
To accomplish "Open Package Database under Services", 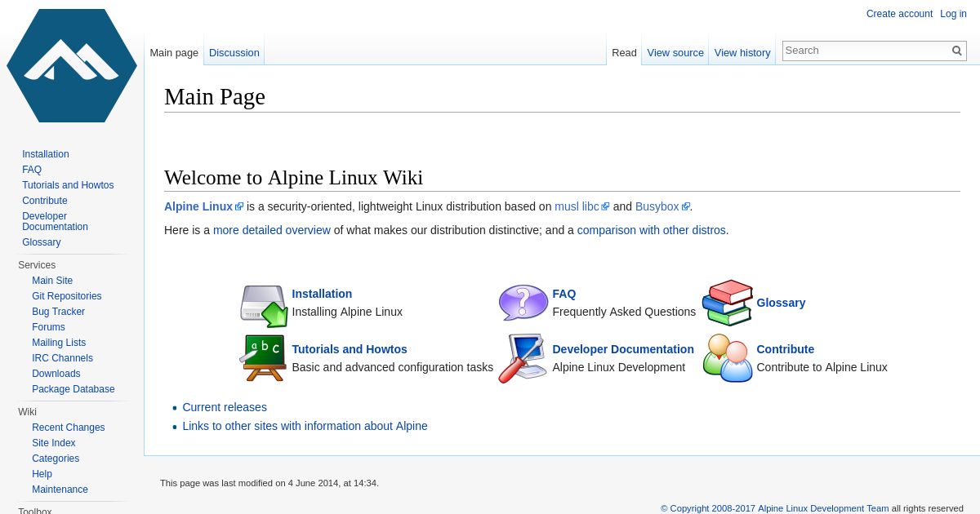I will [x=73, y=389].
